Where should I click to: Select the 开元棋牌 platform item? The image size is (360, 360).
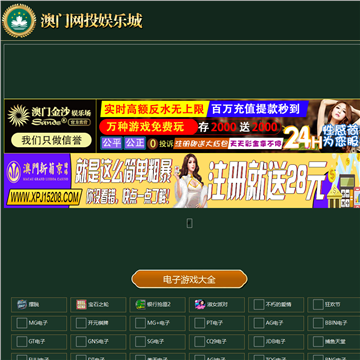98,323
